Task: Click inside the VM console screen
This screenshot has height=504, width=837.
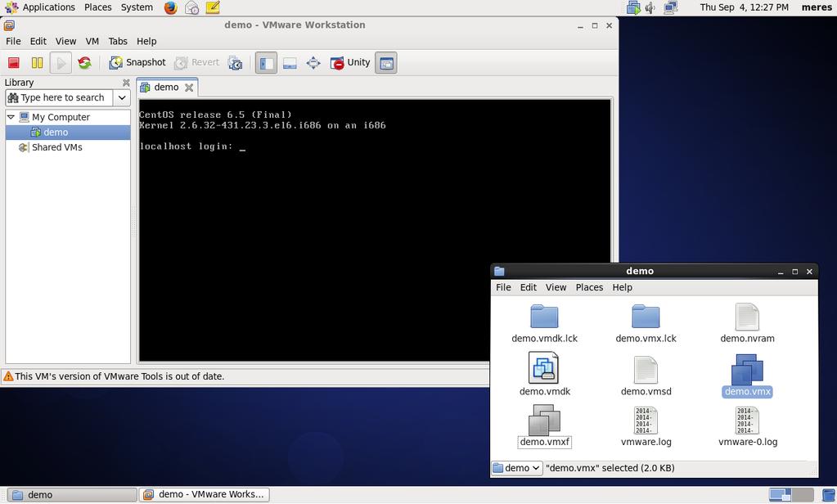Action: pos(375,230)
